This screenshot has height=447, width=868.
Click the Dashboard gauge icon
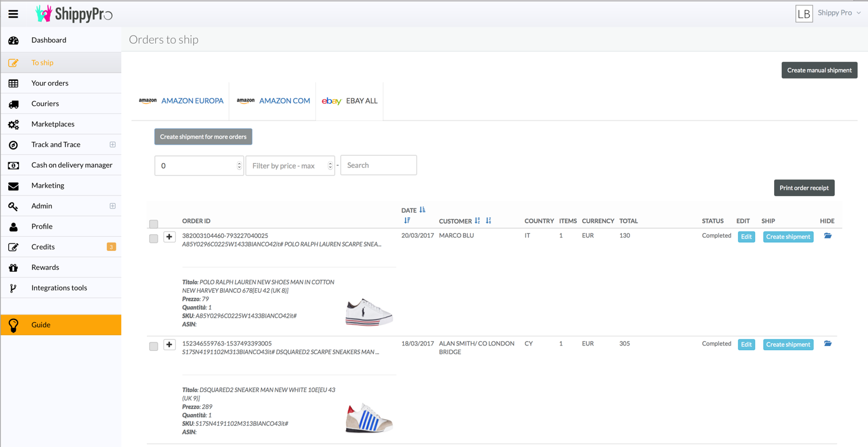[14, 40]
